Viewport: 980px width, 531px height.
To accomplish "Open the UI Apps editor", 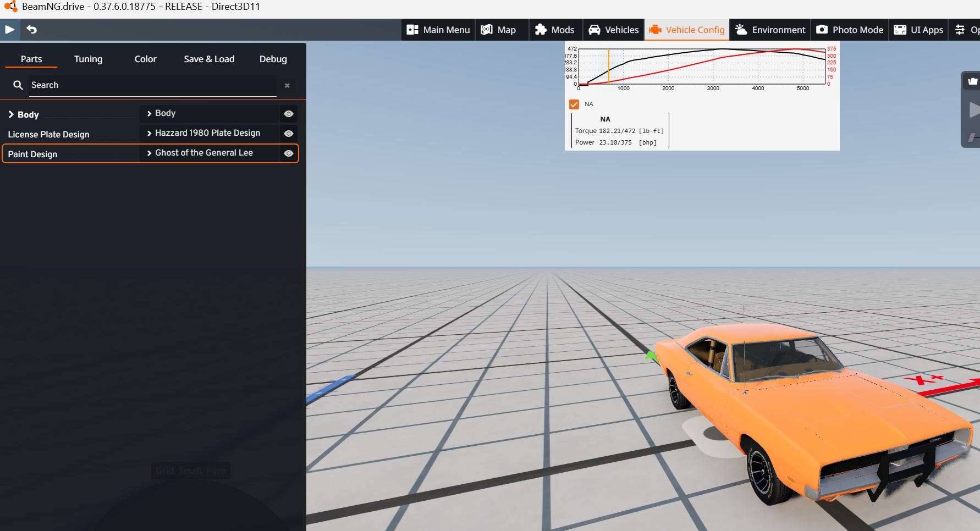I will (x=918, y=30).
